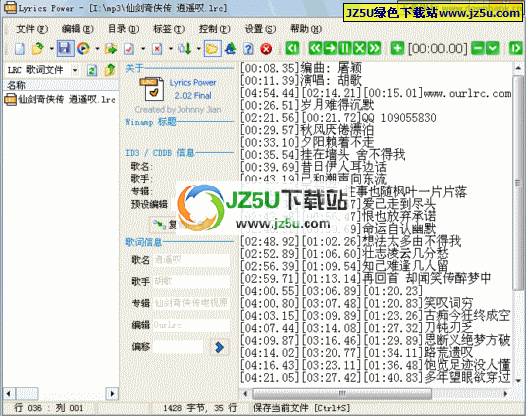The height and width of the screenshot is (416, 526).
Task: Click the folder with green arrow icon
Action: coord(111,49)
